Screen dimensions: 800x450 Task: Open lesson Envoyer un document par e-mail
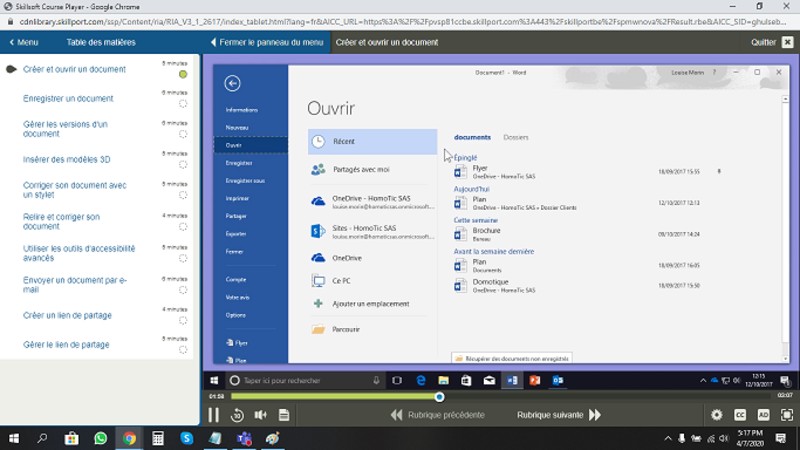pyautogui.click(x=75, y=285)
